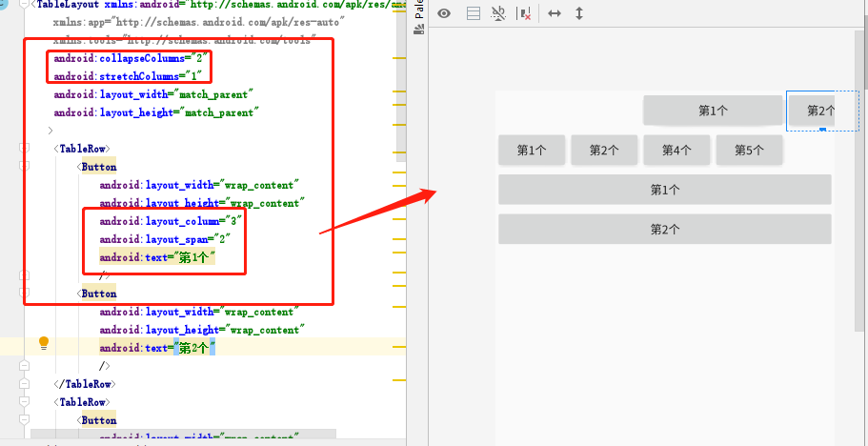Click the design preview vertical scrollbar
Viewport: 868px width, 446px height.
coord(859,180)
